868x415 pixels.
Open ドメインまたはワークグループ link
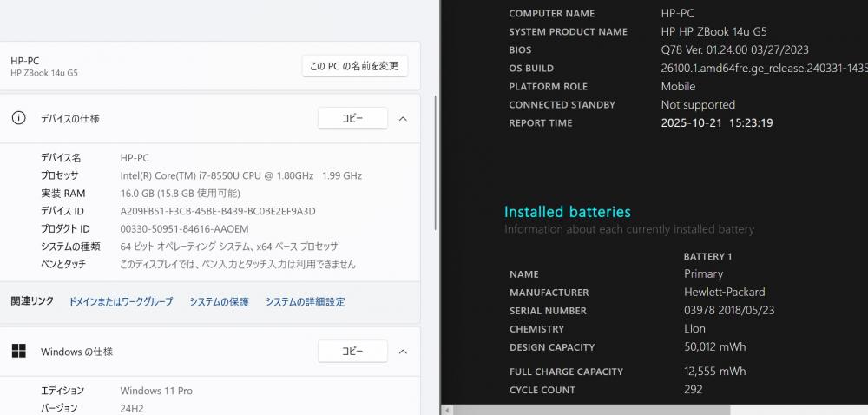121,301
